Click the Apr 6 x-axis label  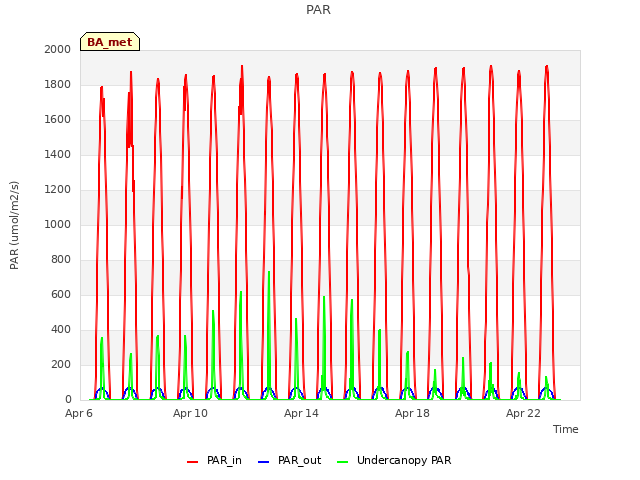(79, 413)
